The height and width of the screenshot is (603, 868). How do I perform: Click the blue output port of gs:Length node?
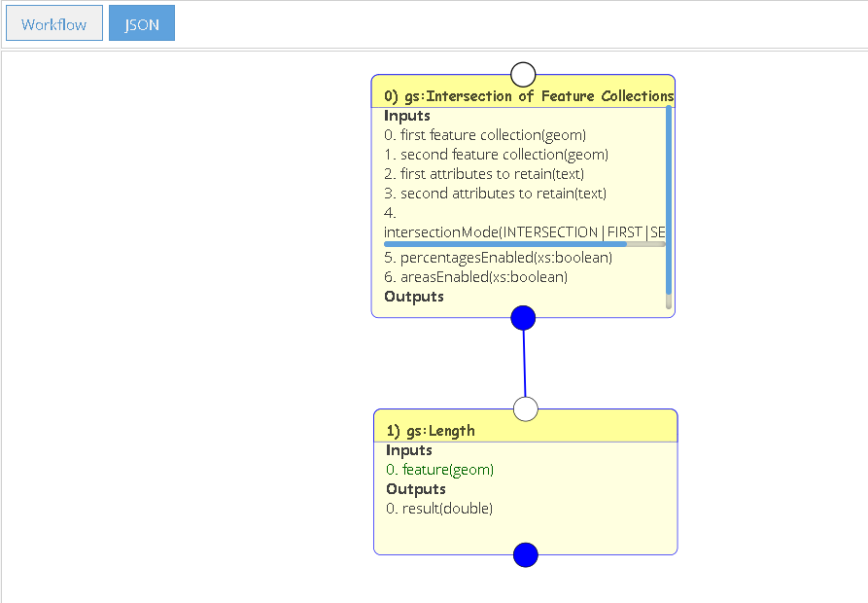[x=525, y=554]
